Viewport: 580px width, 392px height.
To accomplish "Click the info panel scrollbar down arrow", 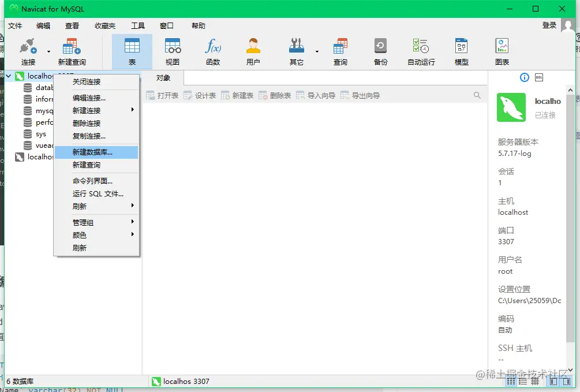I will point(570,369).
